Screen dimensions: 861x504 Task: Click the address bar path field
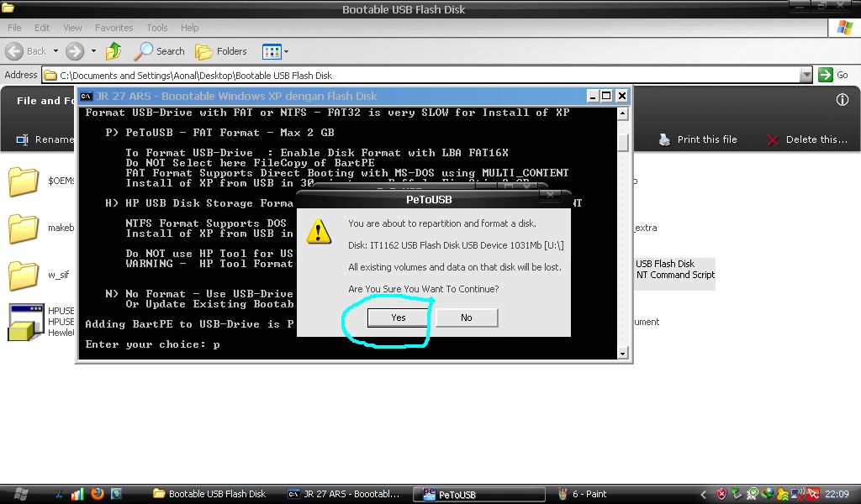coord(420,75)
